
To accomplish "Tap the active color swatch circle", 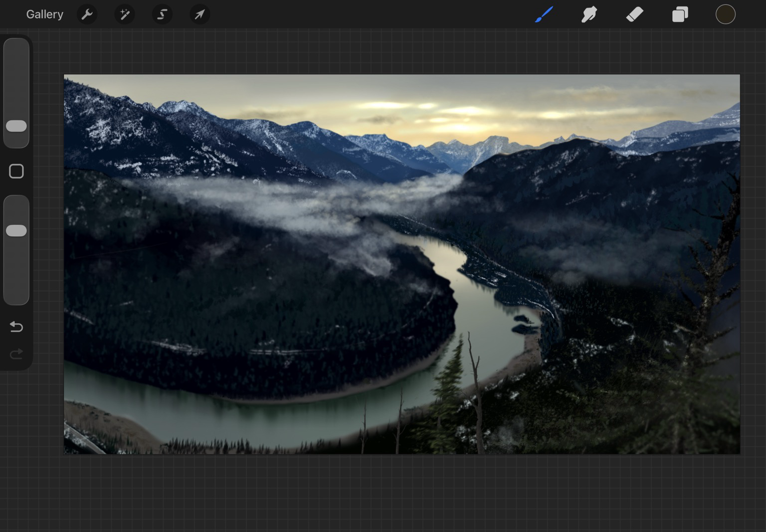I will pyautogui.click(x=725, y=14).
